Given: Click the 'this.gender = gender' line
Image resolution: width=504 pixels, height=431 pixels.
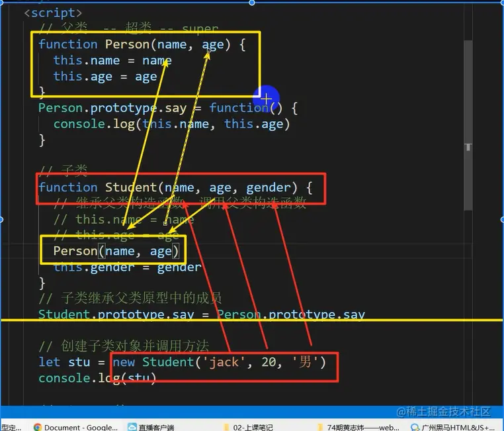Looking at the screenshot, I should pyautogui.click(x=127, y=267).
